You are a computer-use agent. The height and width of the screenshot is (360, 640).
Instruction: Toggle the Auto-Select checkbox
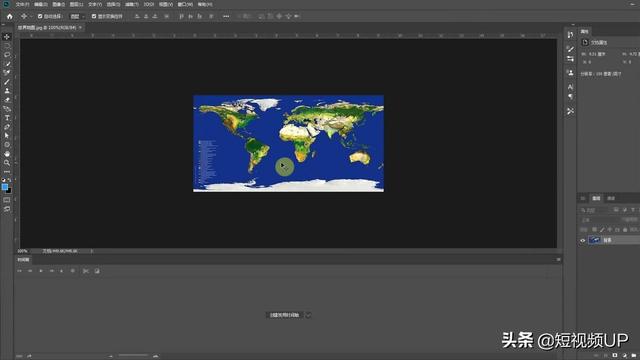pos(40,16)
